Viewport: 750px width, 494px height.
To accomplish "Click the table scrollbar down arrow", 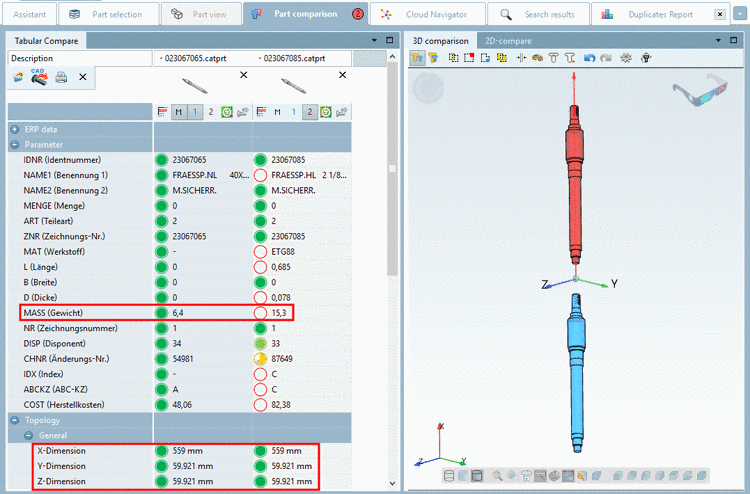I will [392, 483].
